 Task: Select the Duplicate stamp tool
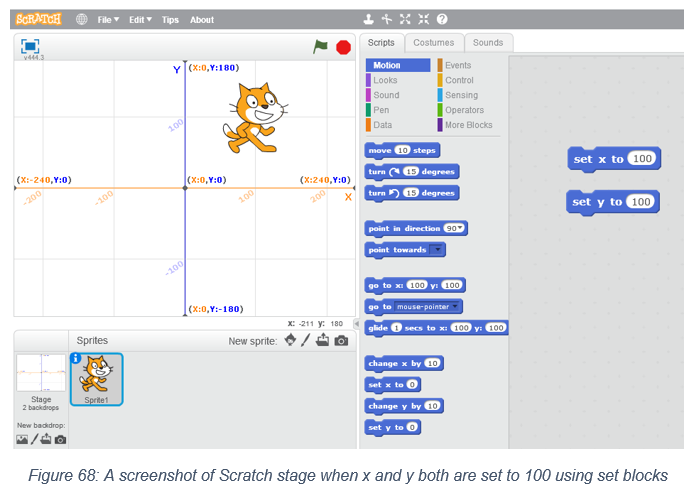click(x=369, y=19)
